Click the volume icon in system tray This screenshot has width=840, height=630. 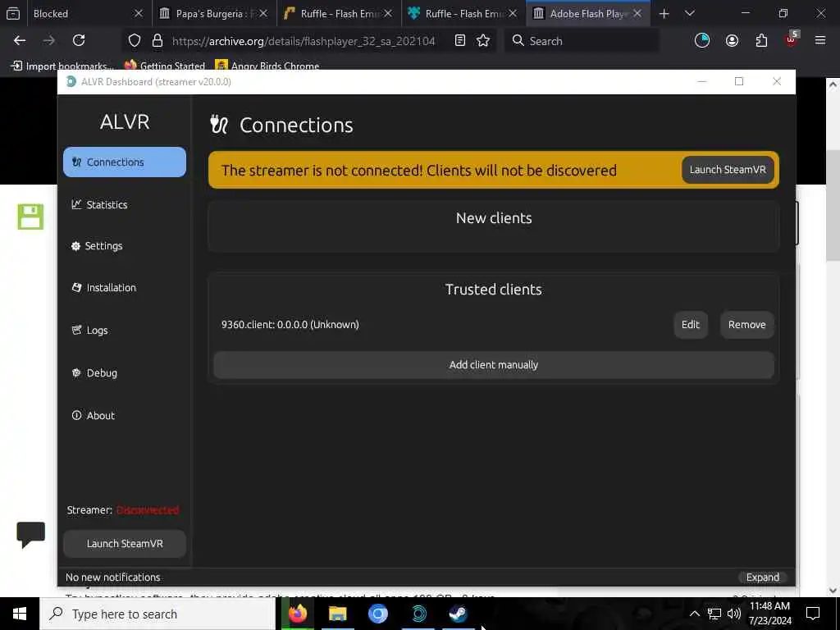click(734, 614)
